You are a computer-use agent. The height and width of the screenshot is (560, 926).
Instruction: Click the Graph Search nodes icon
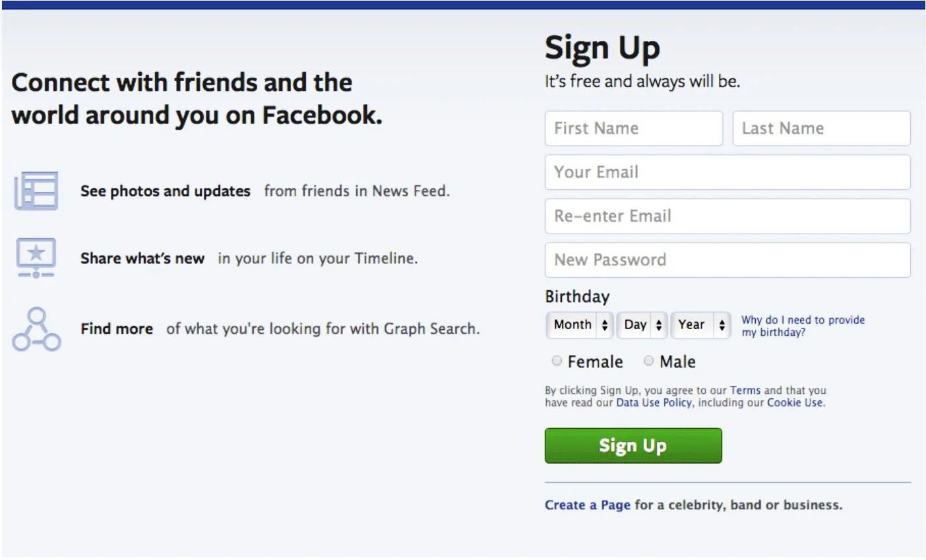pos(36,328)
